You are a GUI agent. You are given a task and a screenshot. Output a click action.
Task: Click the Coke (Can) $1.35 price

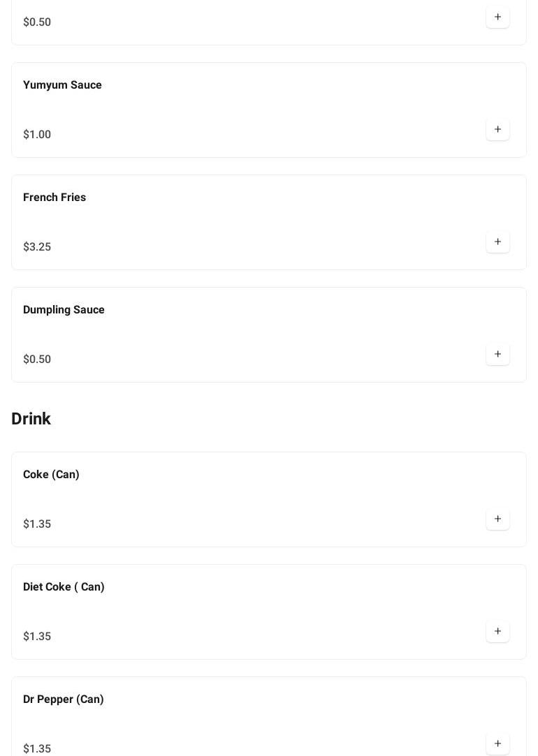coord(37,524)
